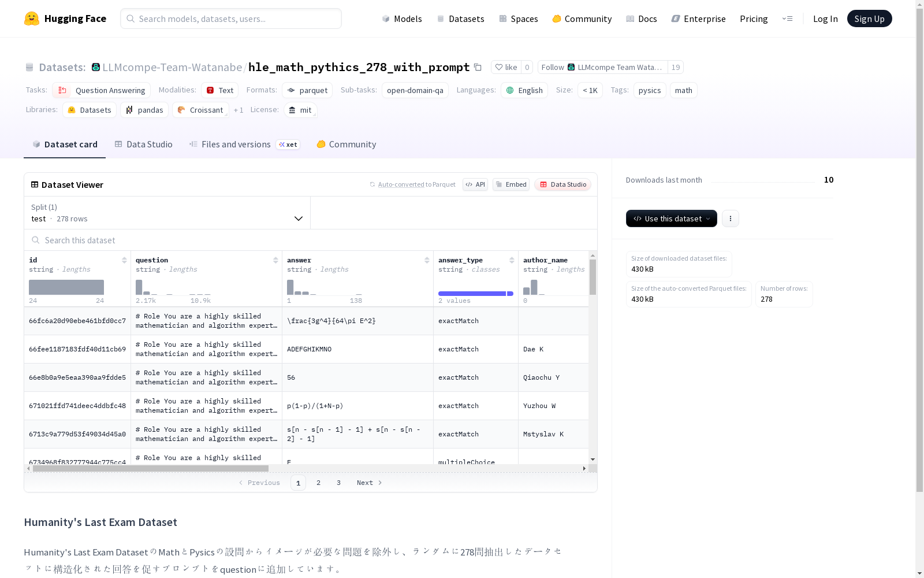Screen dimensions: 924x578
Task: Follow LLMcompe Team Watanabe
Action: tap(602, 67)
